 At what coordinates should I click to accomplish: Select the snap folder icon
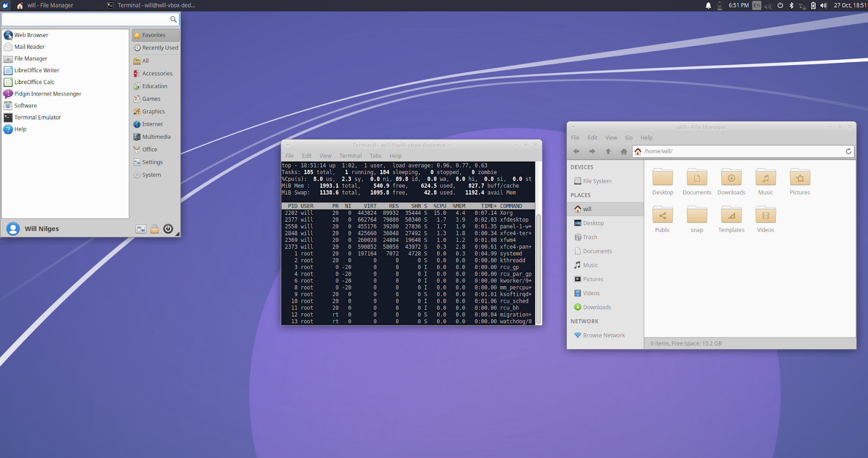[697, 215]
